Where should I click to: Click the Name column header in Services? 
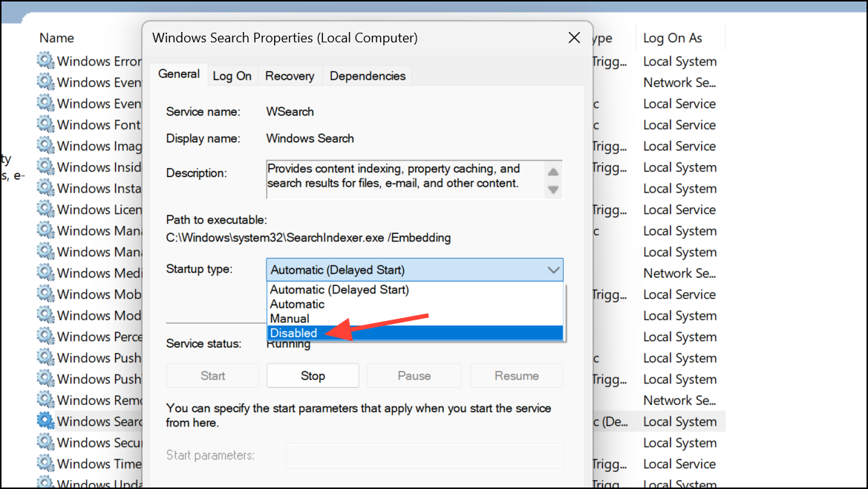click(56, 38)
